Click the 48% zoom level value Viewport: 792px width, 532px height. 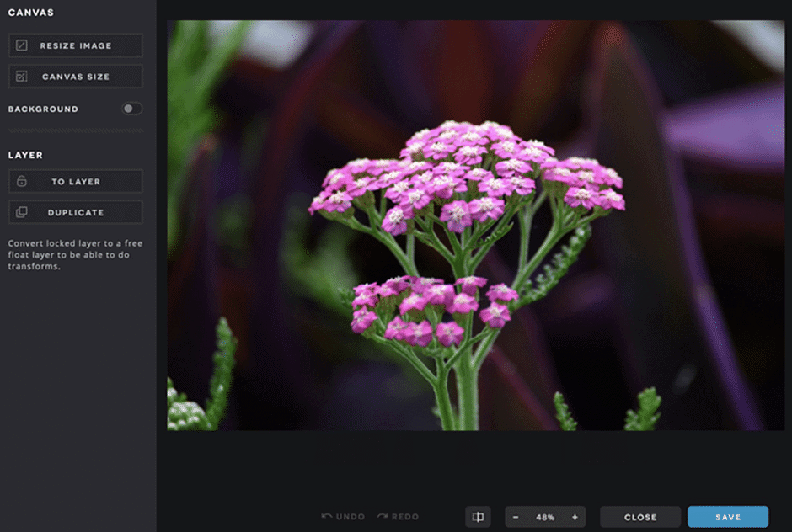(x=545, y=517)
